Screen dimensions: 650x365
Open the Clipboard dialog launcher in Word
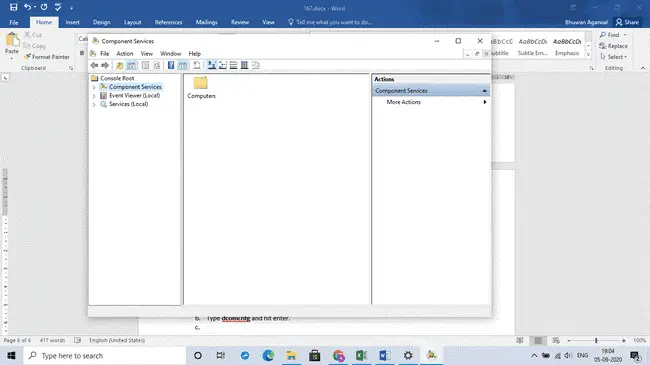point(71,68)
